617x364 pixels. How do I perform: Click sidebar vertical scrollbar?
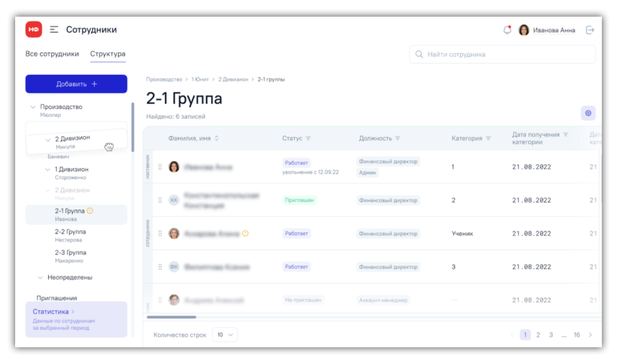pyautogui.click(x=132, y=127)
